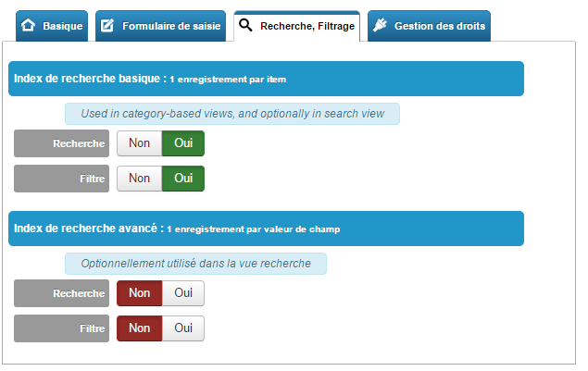Click the plug icon on Gestion des droits
The height and width of the screenshot is (371, 588).
pos(380,25)
